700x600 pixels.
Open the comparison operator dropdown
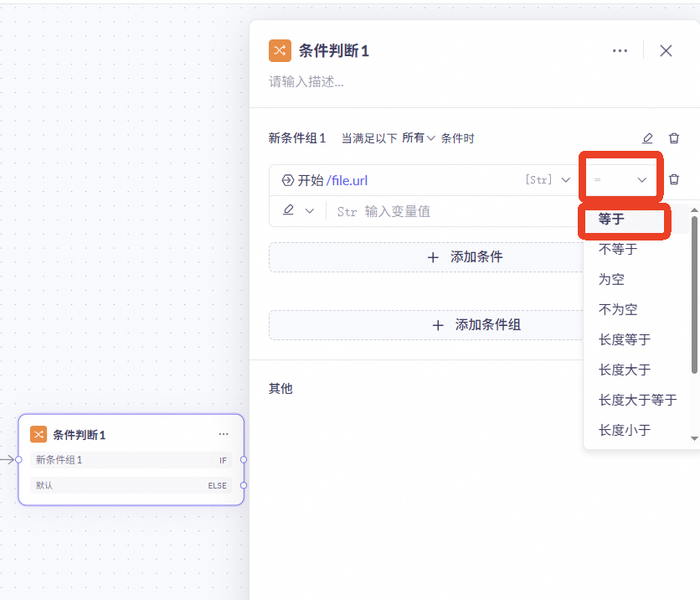coord(620,179)
